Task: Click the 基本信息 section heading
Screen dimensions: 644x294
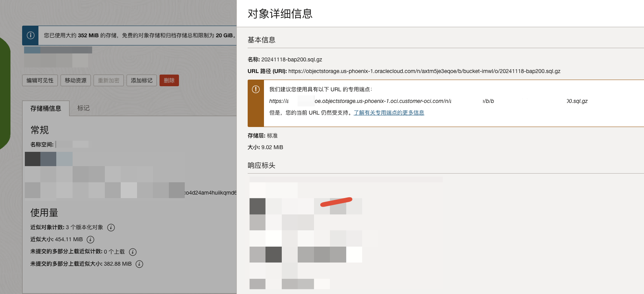Action: pos(261,40)
